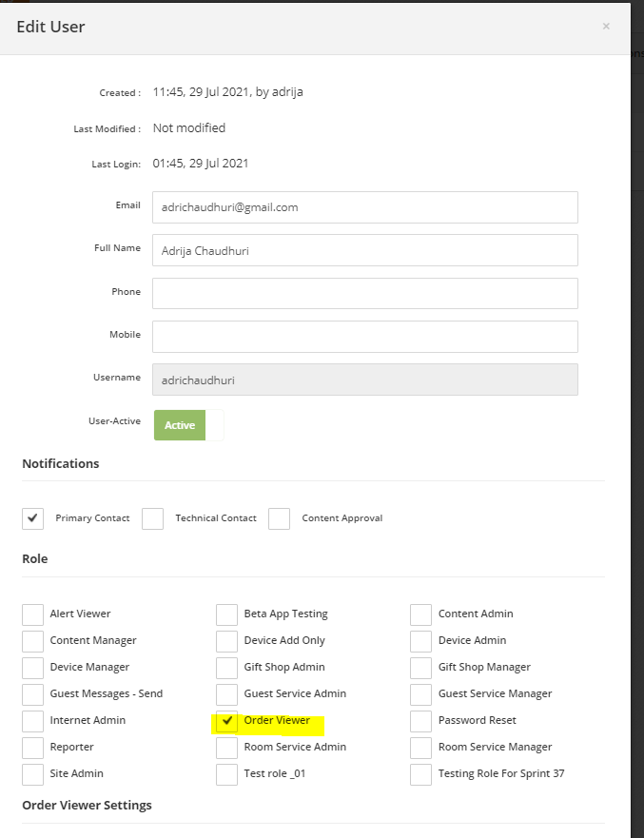Enable the Beta App Testing role

point(226,614)
